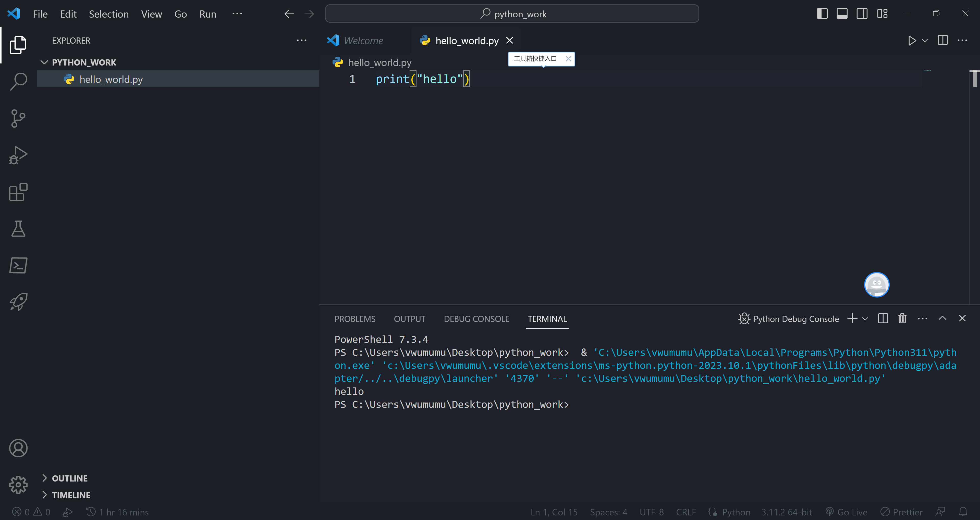Kill terminal with the trash icon

[x=902, y=319]
